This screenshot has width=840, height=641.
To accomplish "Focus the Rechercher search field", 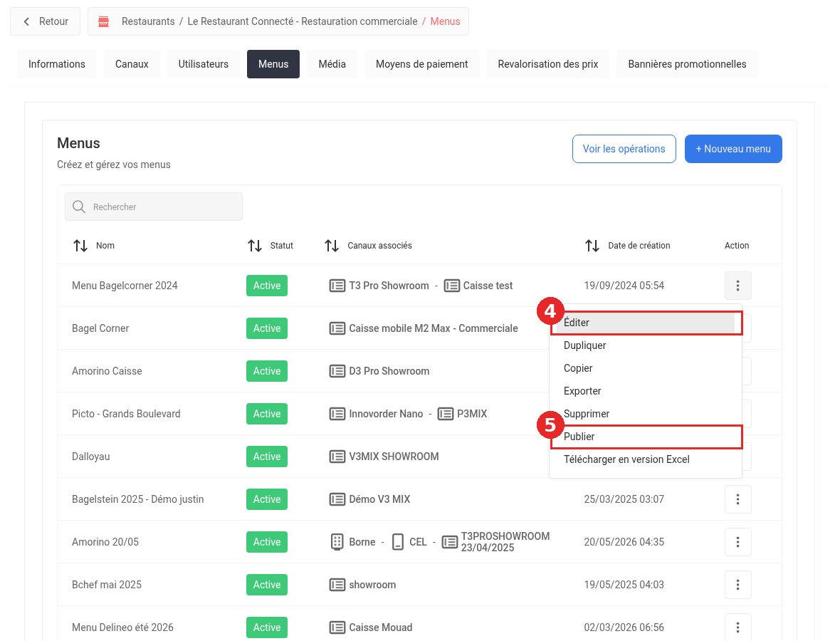I will pos(154,207).
